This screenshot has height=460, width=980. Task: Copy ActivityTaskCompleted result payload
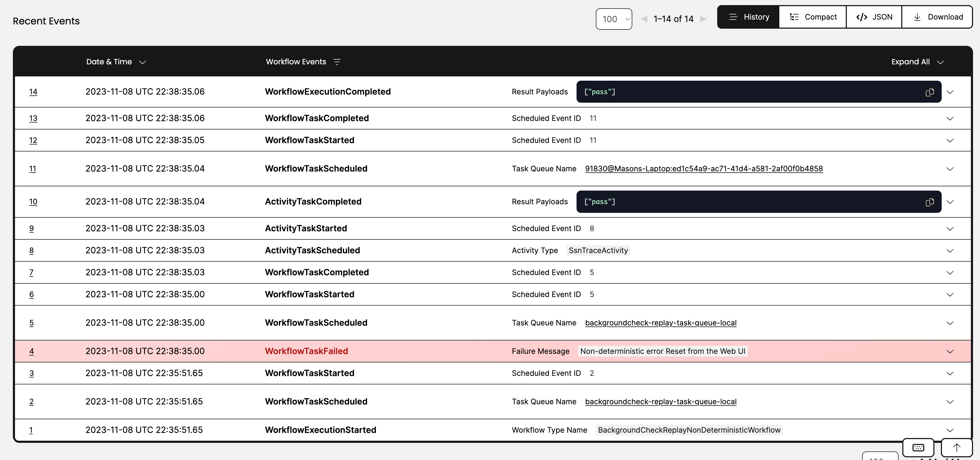click(929, 202)
